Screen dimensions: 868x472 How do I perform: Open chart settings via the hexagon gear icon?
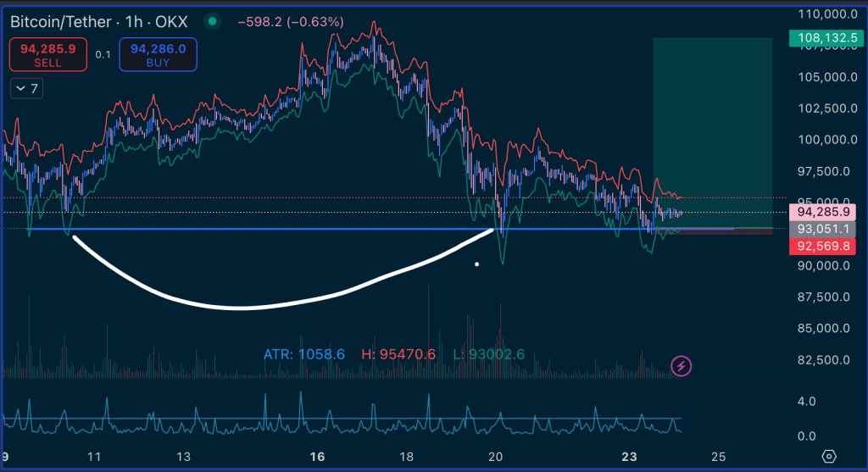coord(828,457)
